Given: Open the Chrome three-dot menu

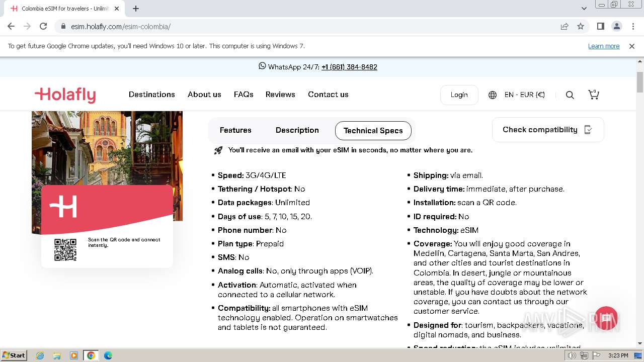Looking at the screenshot, I should [x=633, y=26].
